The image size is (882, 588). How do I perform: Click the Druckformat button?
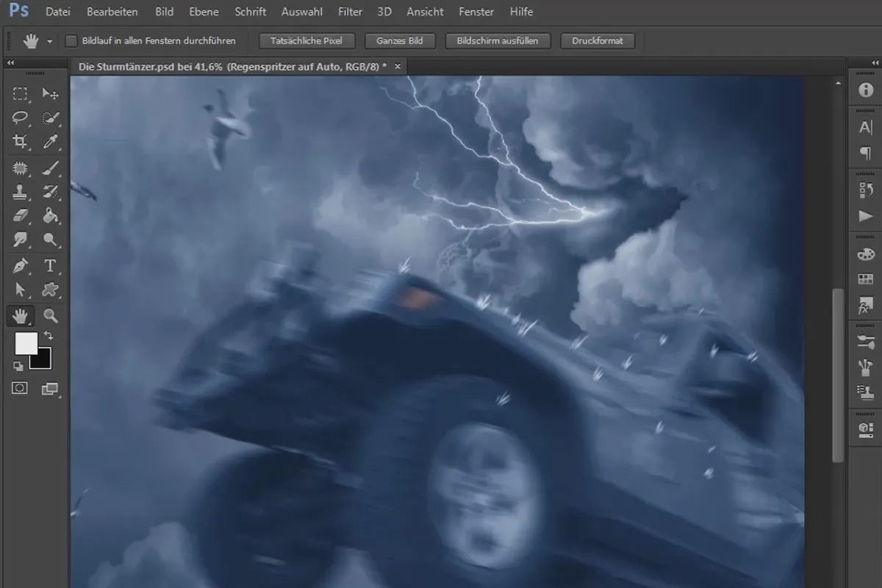coord(598,41)
